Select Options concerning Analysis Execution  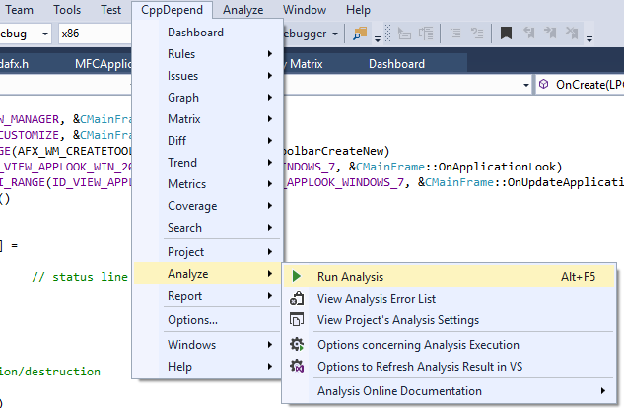tap(450, 345)
